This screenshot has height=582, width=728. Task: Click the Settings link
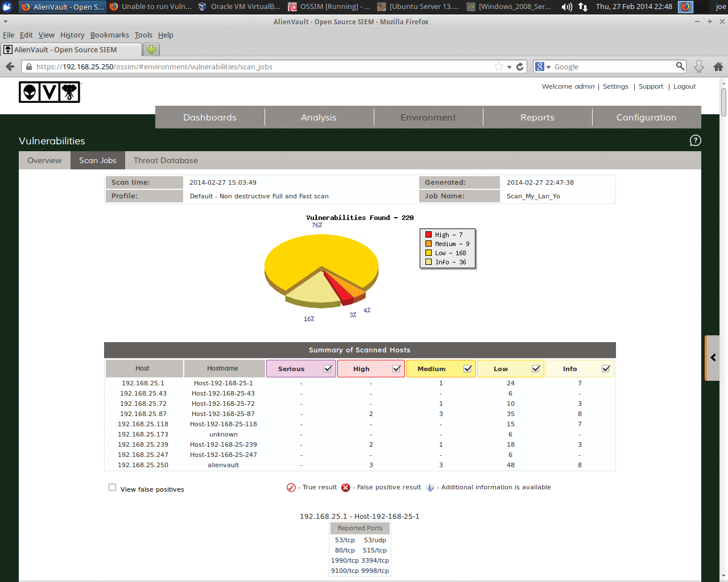tap(615, 86)
